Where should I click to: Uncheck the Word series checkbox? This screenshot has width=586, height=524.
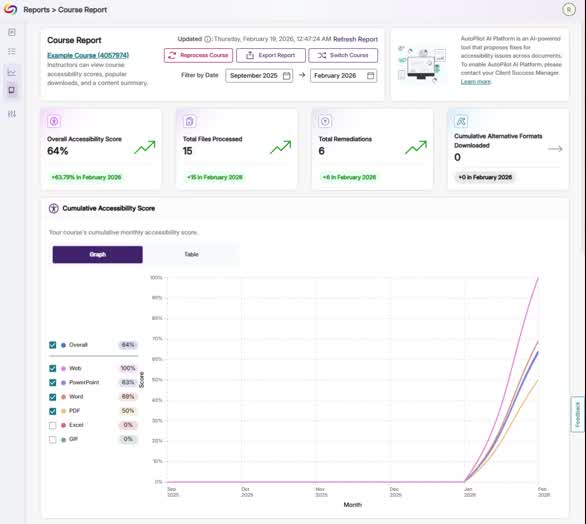click(53, 397)
